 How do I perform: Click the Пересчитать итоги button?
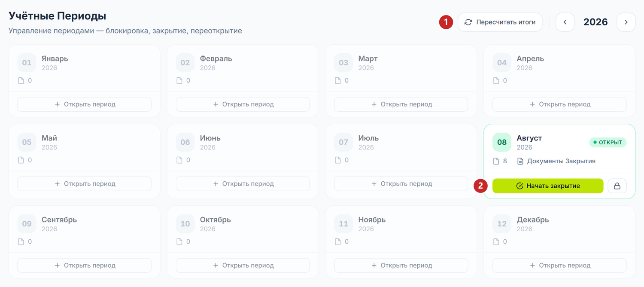(500, 22)
